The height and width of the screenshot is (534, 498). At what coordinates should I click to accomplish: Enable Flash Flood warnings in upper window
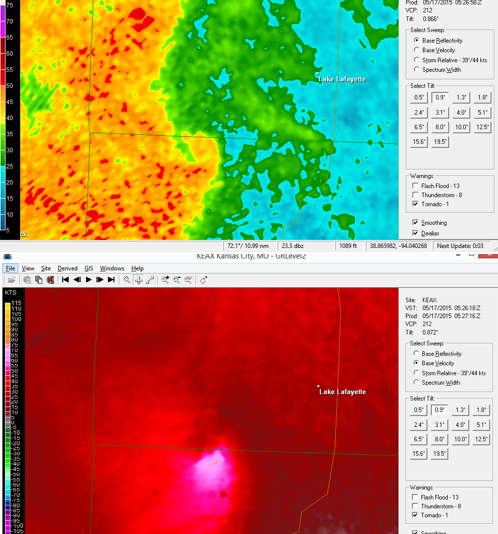(x=415, y=186)
